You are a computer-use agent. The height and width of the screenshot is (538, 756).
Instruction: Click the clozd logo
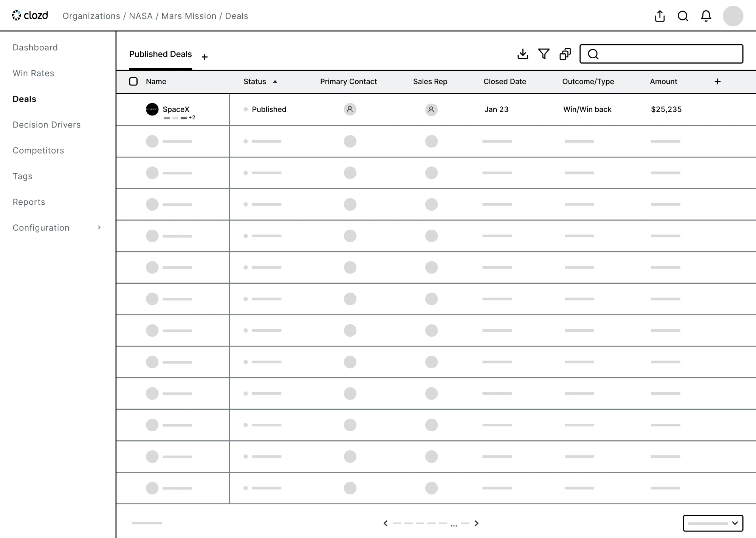30,16
